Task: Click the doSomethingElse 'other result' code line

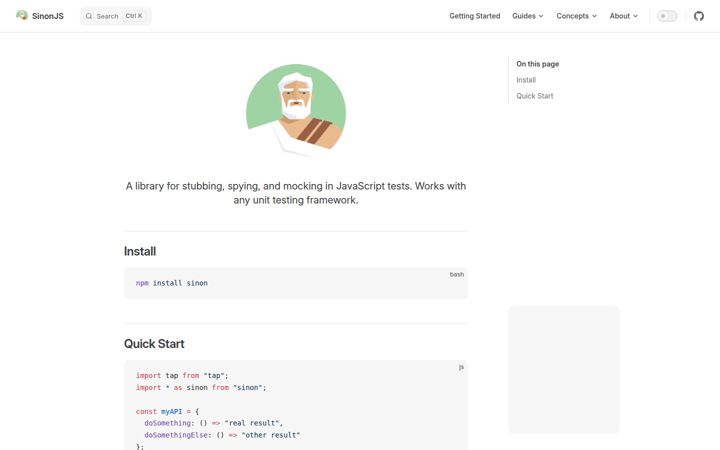Action: click(x=222, y=435)
